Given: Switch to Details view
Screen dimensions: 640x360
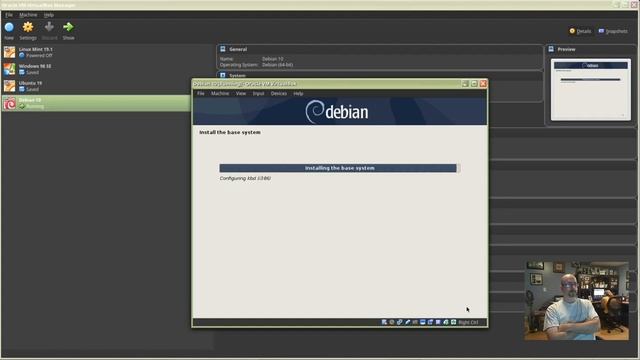Looking at the screenshot, I should (x=580, y=31).
